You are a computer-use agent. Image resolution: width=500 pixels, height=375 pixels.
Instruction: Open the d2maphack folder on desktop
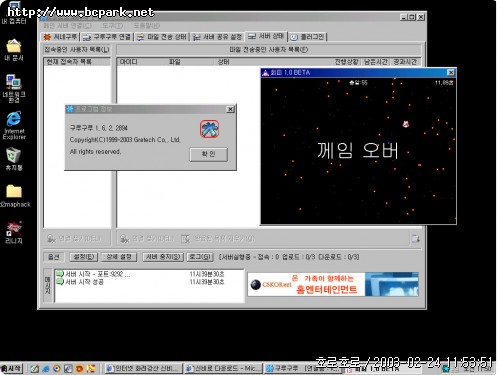click(14, 196)
